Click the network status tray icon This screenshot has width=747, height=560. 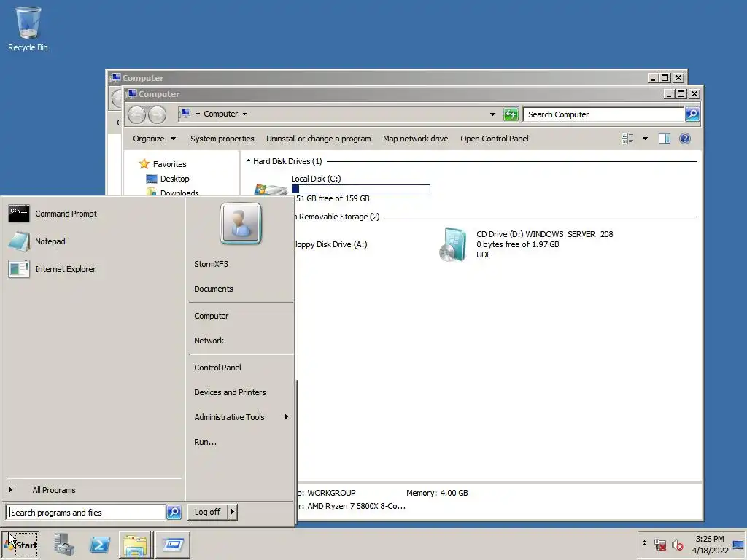point(659,544)
